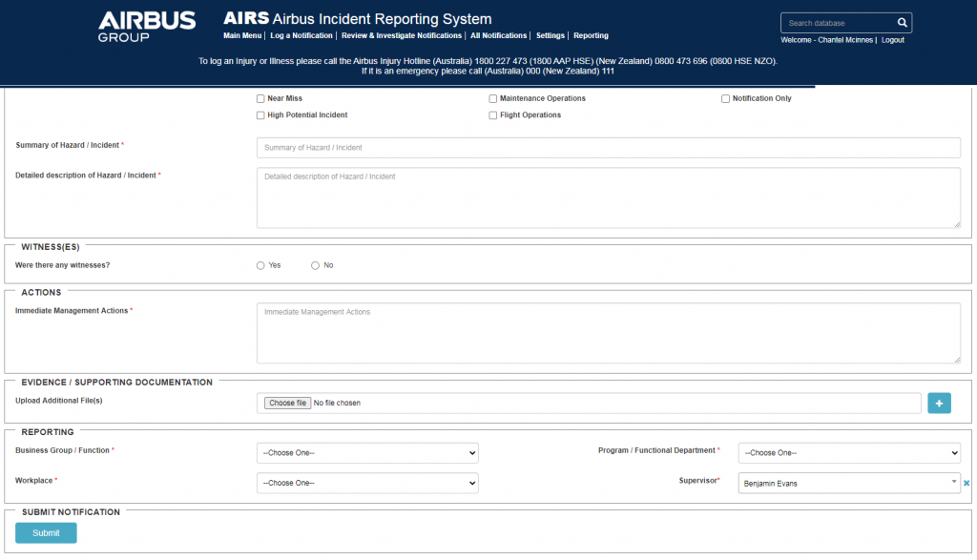Select the Notification Only checkbox
Screen dimensions: 977x560
click(726, 98)
